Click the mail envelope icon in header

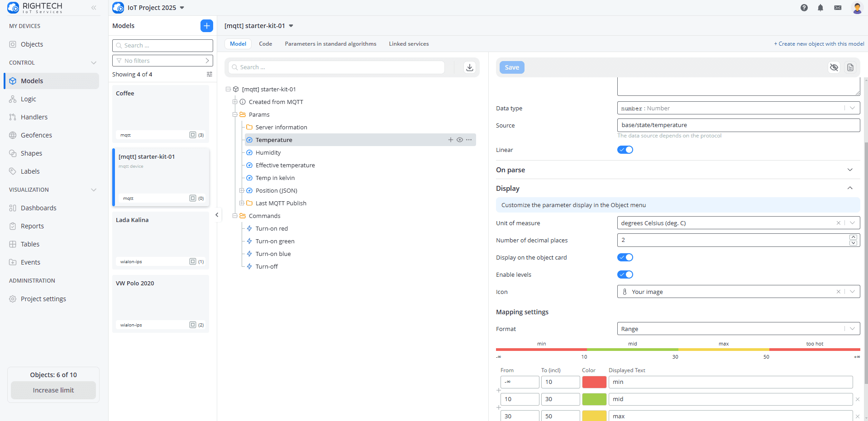[x=838, y=8]
